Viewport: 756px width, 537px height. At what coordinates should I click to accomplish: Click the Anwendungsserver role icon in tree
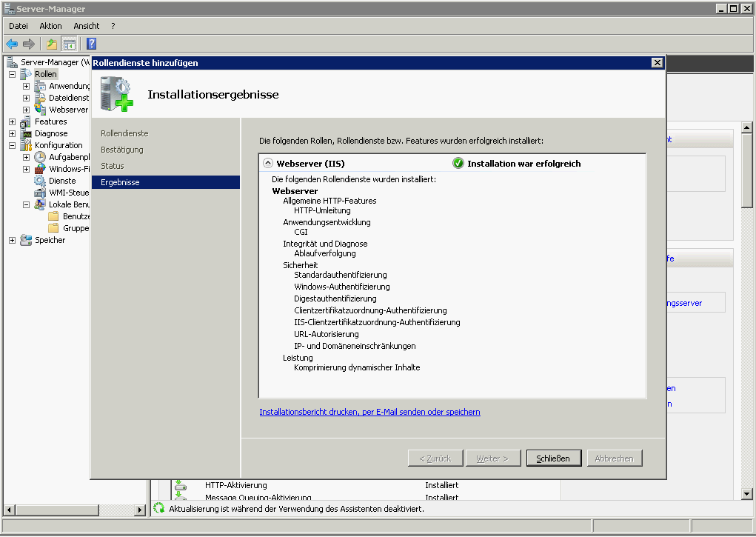tap(40, 86)
